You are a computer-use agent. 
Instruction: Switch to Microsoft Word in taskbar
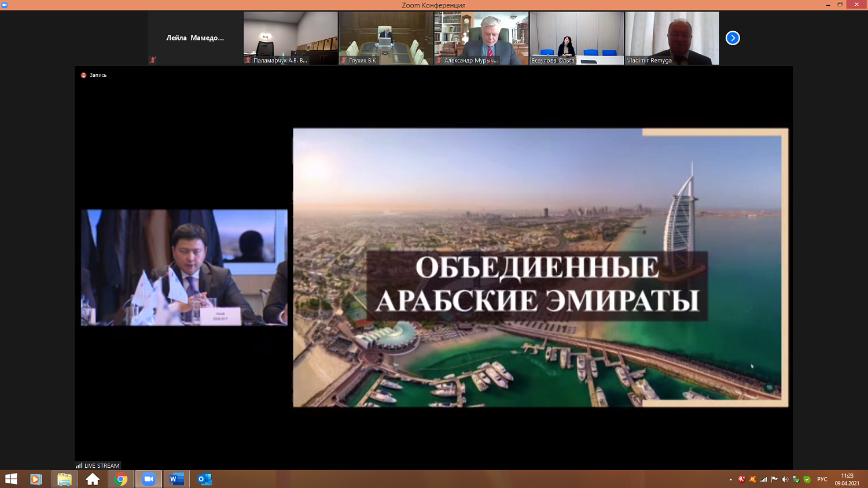(176, 479)
